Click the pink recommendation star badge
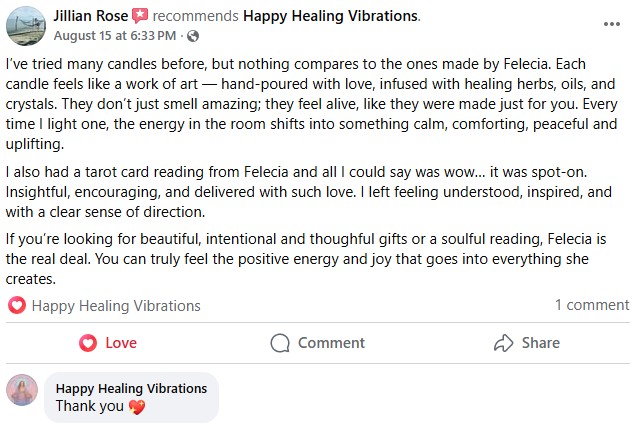This screenshot has width=637, height=423. (141, 16)
